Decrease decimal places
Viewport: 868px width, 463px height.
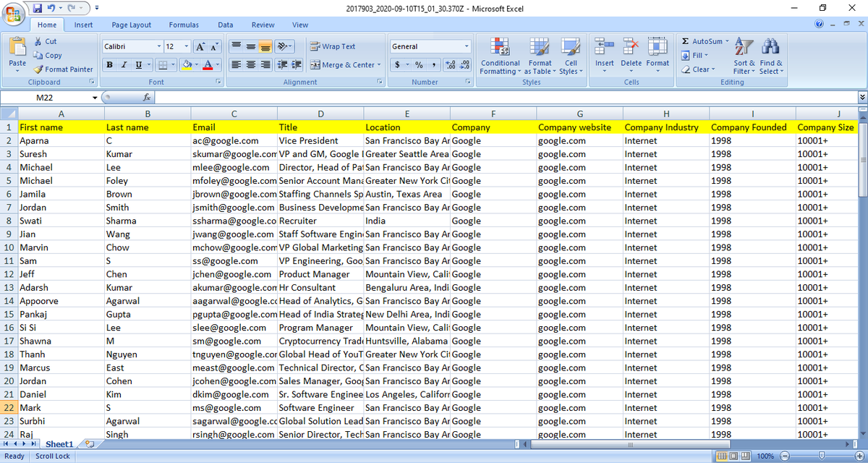pos(464,65)
